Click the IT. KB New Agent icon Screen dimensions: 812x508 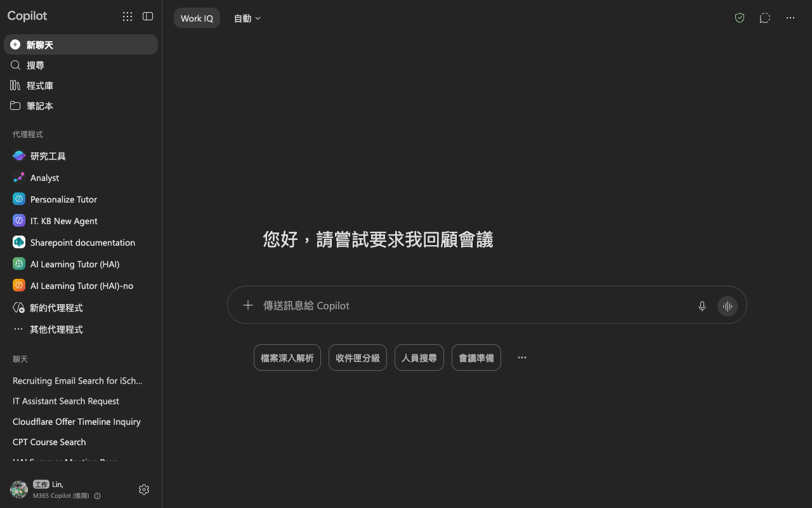(x=19, y=221)
